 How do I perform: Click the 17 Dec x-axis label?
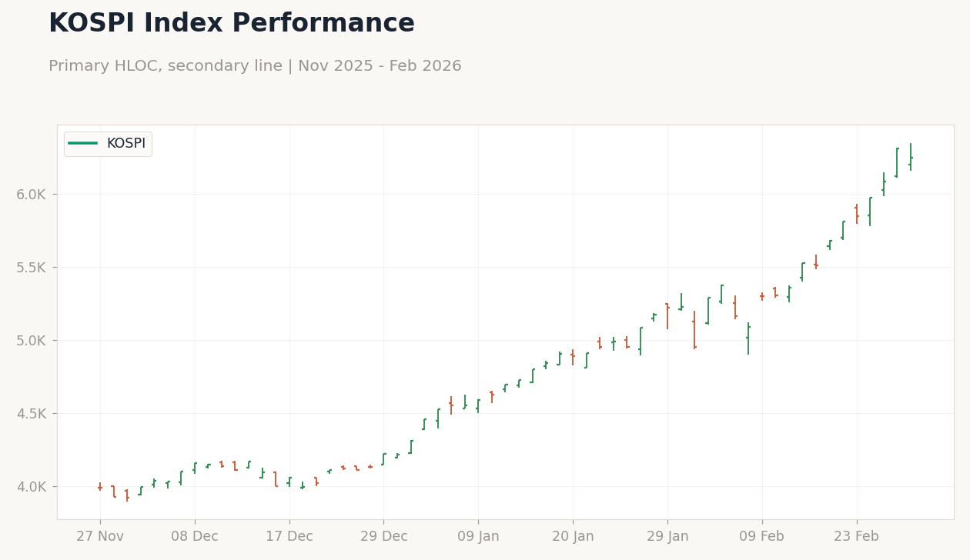[x=289, y=537]
